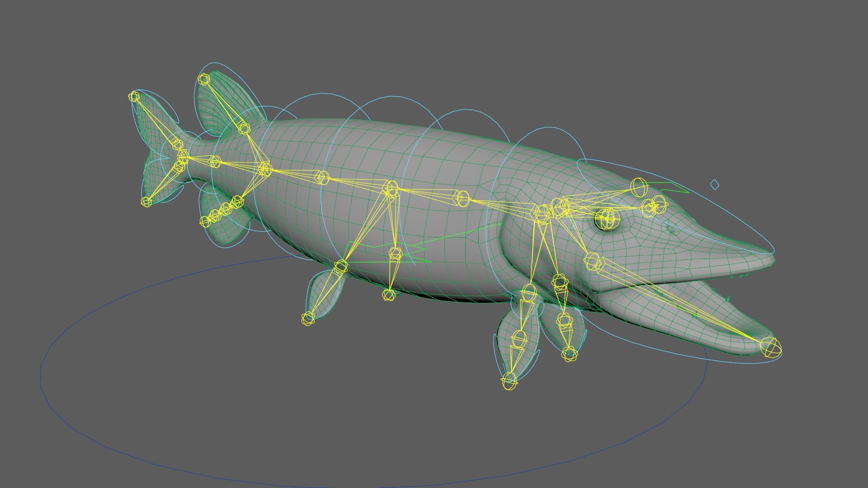Select the jaw hinge joint below the eye

pos(592,261)
